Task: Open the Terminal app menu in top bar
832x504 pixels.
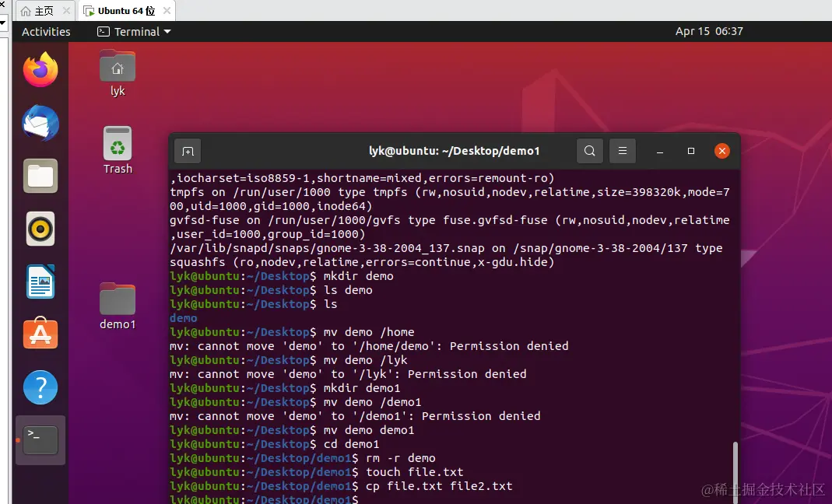Action: pyautogui.click(x=134, y=32)
